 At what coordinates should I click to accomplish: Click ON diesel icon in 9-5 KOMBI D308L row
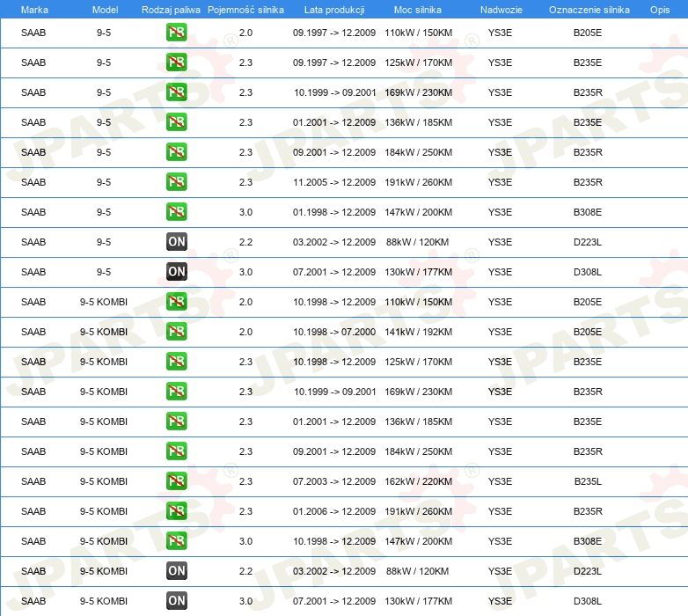(x=176, y=601)
